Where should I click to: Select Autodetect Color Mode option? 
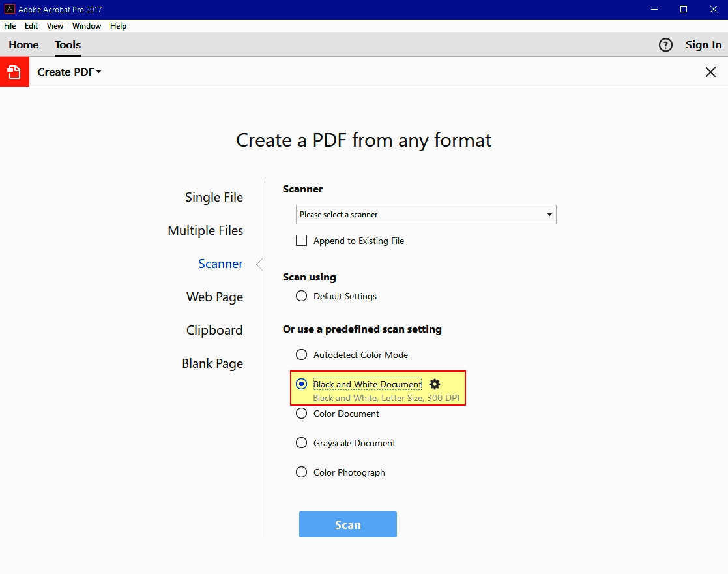301,355
